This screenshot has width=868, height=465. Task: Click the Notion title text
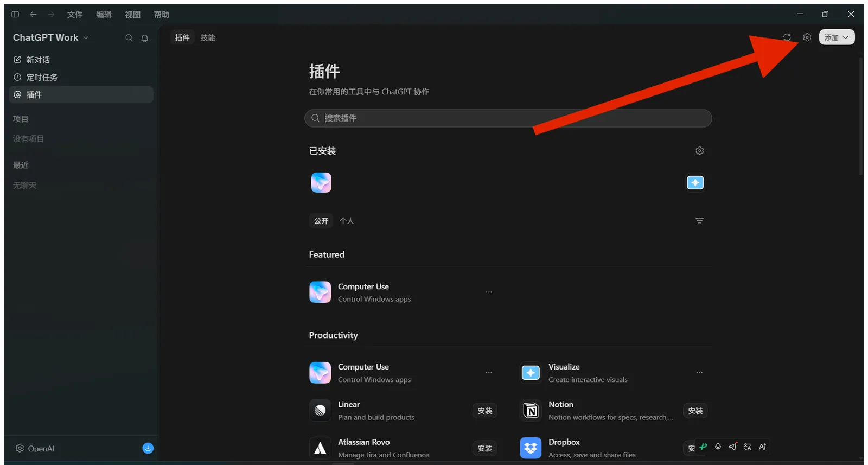(561, 405)
